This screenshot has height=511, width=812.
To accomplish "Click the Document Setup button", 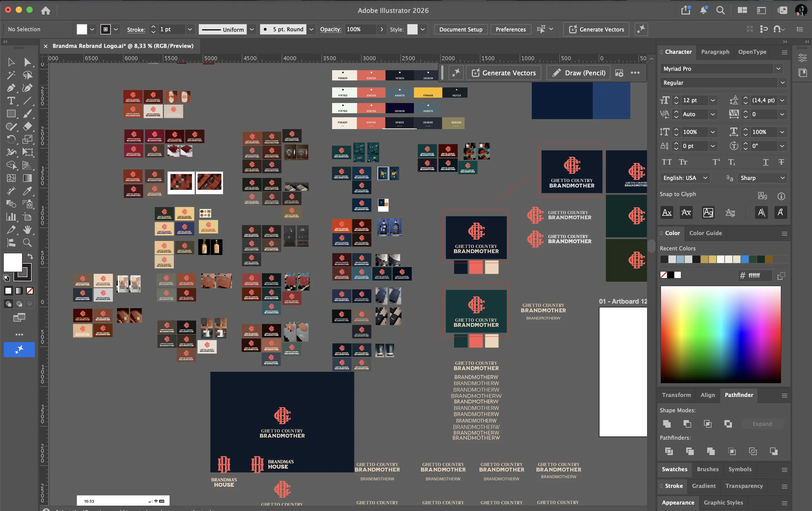I will click(461, 29).
